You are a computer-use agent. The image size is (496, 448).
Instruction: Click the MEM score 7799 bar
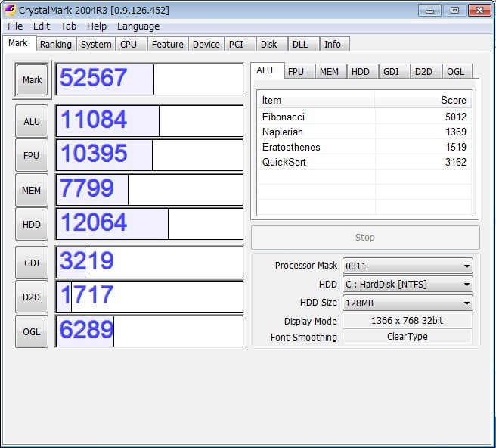(149, 190)
